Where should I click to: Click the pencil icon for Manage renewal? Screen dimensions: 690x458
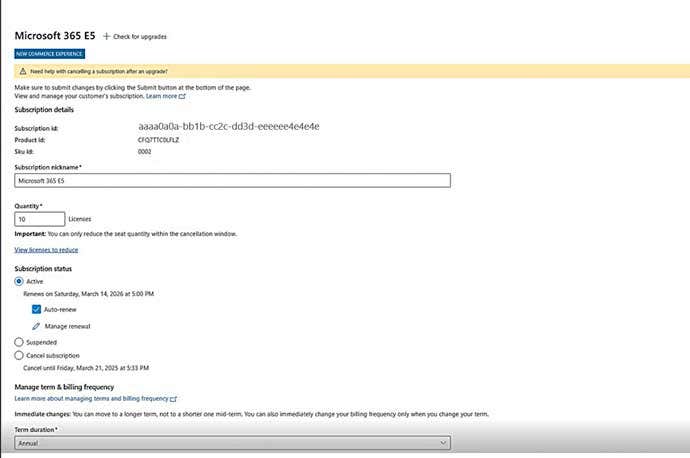tap(37, 326)
